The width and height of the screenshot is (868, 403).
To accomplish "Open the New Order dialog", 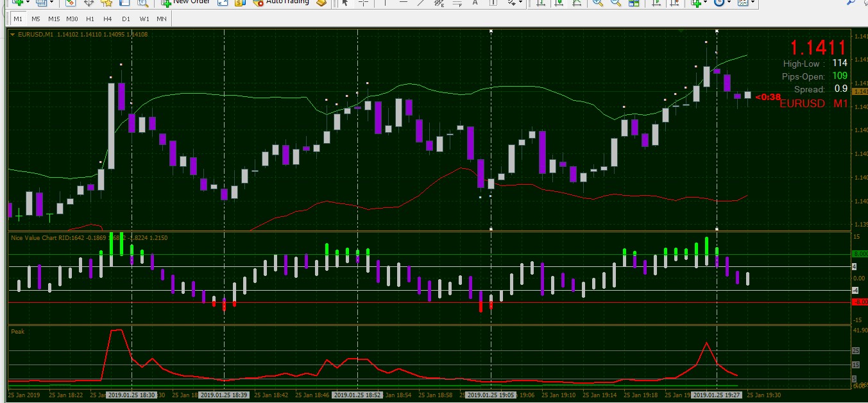I will click(185, 3).
